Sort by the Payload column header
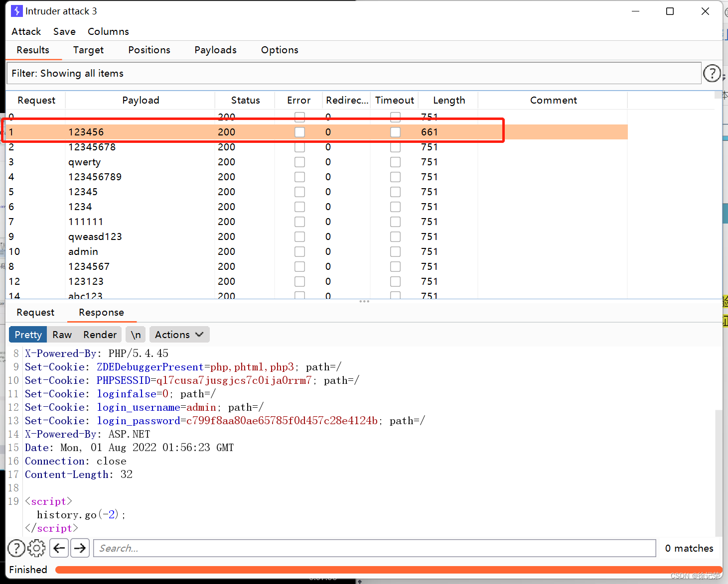This screenshot has height=584, width=728. coord(141,100)
